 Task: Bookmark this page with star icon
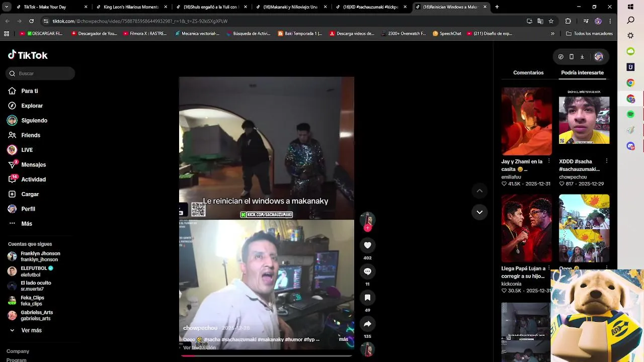pyautogui.click(x=551, y=21)
